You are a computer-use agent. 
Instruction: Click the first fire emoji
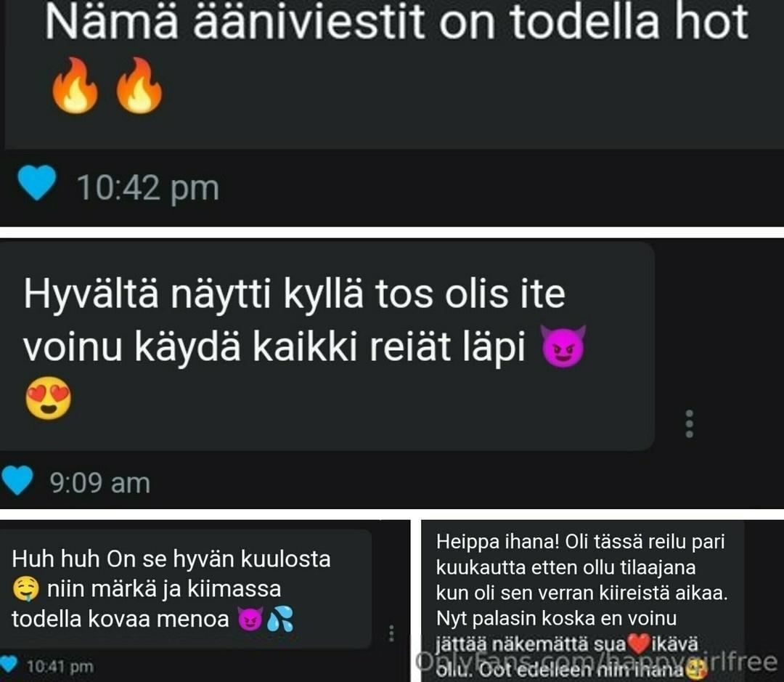(75, 86)
